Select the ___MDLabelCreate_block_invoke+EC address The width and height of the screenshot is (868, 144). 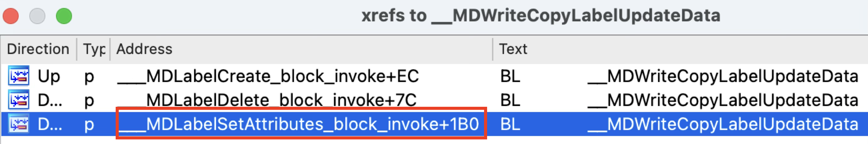268,76
